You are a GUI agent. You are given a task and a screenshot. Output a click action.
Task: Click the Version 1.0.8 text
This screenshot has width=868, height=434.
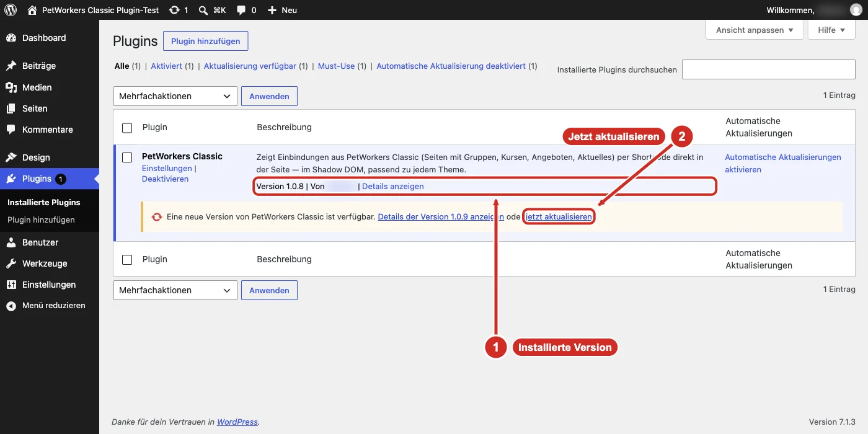pos(280,186)
